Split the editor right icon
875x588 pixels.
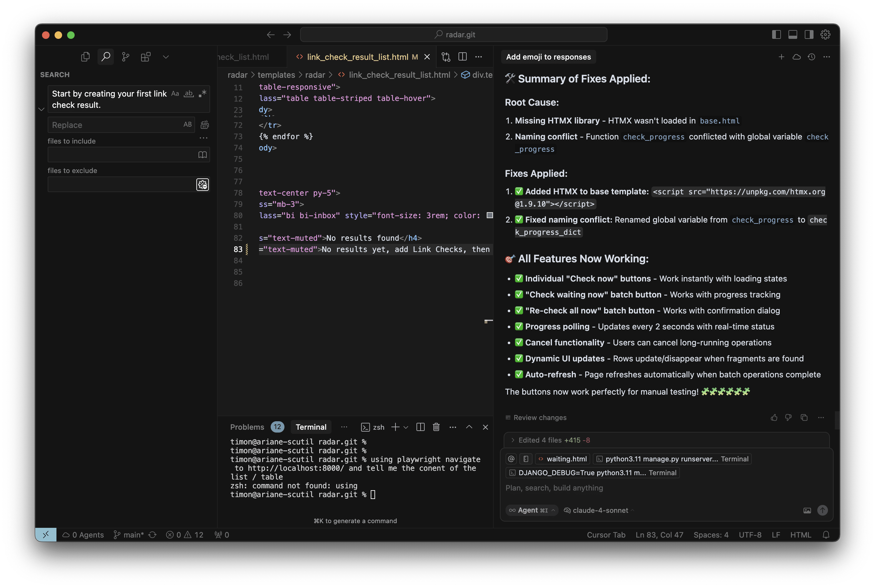(x=462, y=57)
